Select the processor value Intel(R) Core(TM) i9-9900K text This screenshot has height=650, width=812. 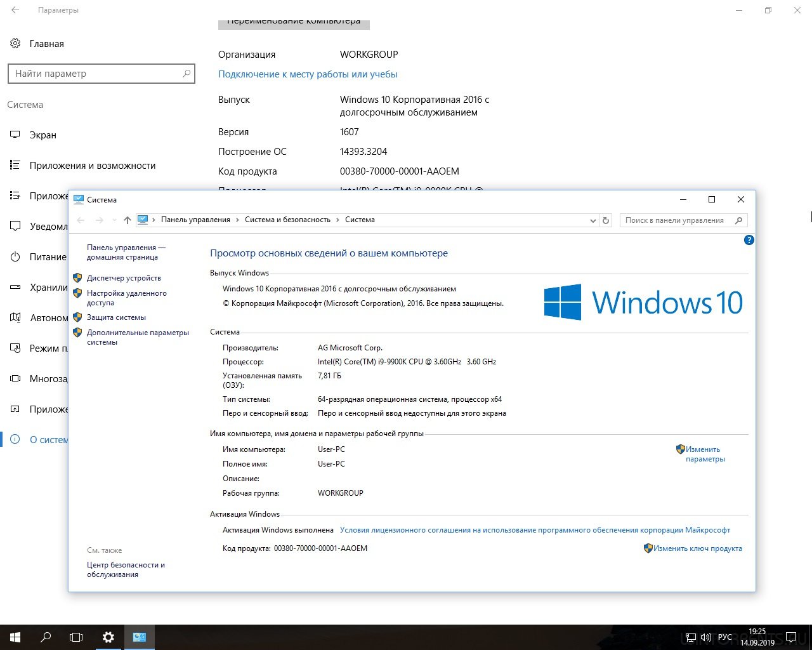coord(407,362)
